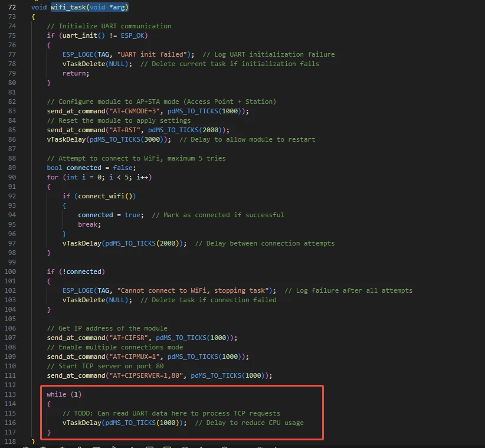This screenshot has width=485, height=448.
Task: Click line number 116 in the gutter
Action: (12, 423)
